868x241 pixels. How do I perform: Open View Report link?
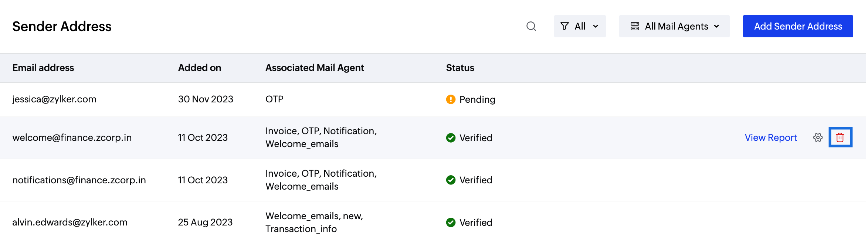coord(771,138)
